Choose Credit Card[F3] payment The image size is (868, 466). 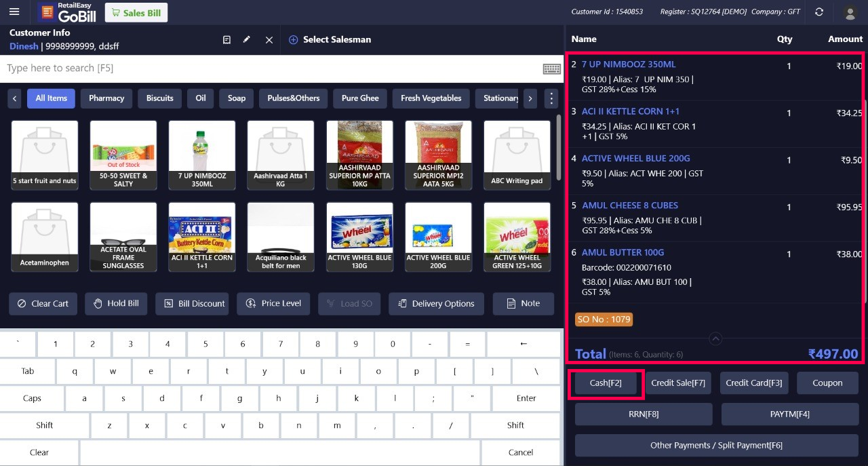[754, 383]
